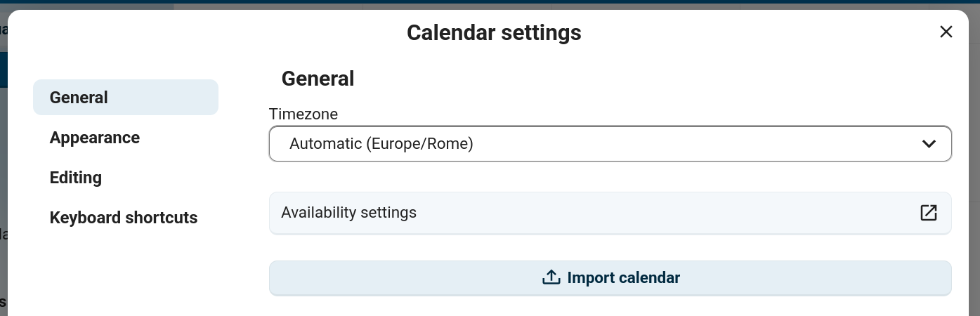
Task: Select the 'Automatic (Europe/Rome)' timezone value text
Action: click(x=381, y=144)
